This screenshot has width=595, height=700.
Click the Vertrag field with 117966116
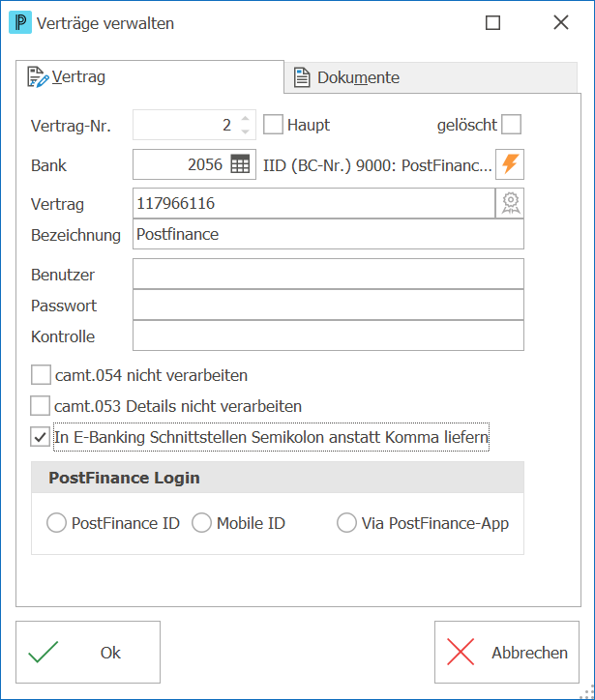point(314,203)
